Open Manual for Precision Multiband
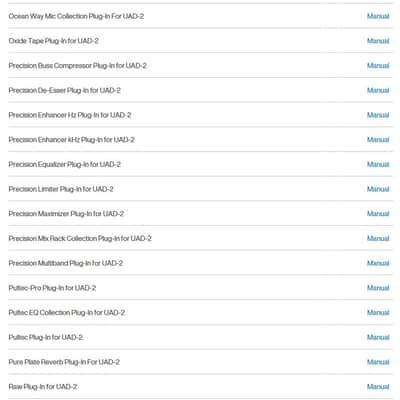The height and width of the screenshot is (400, 400). click(378, 263)
